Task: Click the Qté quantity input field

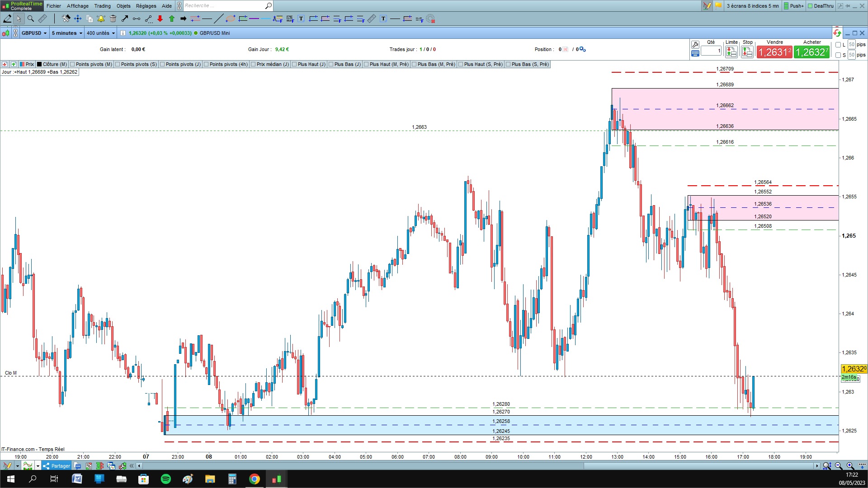Action: coord(711,51)
